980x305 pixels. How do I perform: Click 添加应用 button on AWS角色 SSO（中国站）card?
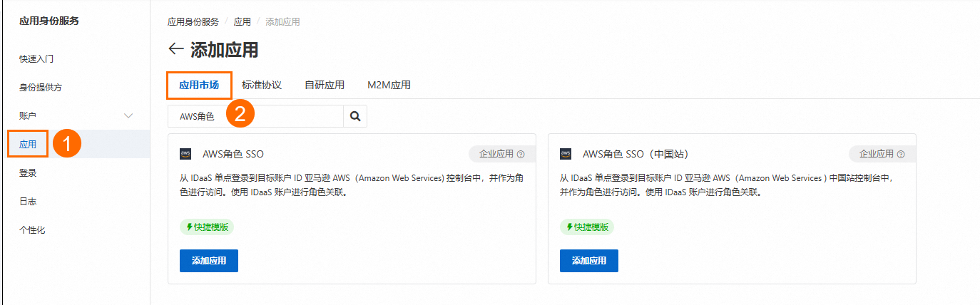tap(589, 261)
